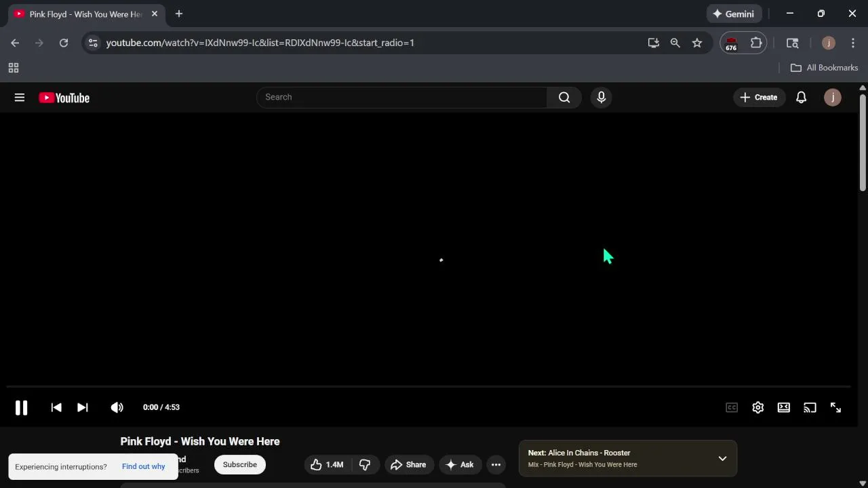The width and height of the screenshot is (868, 488).
Task: Subscribe to the Pink Floyd channel
Action: 240,465
